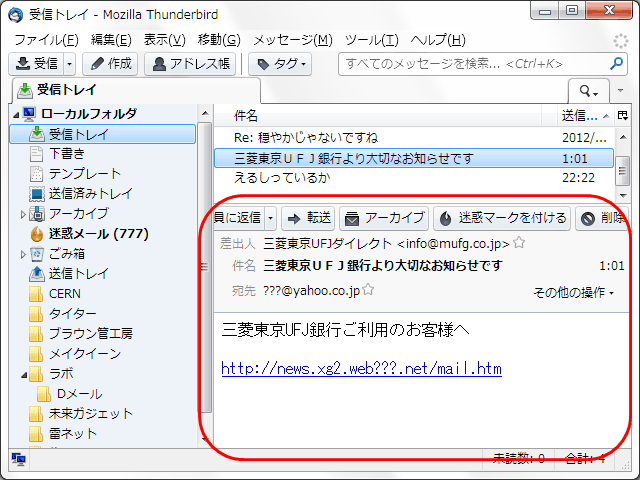Star the sender 三菱東京UFJダイレクト address

point(520,243)
